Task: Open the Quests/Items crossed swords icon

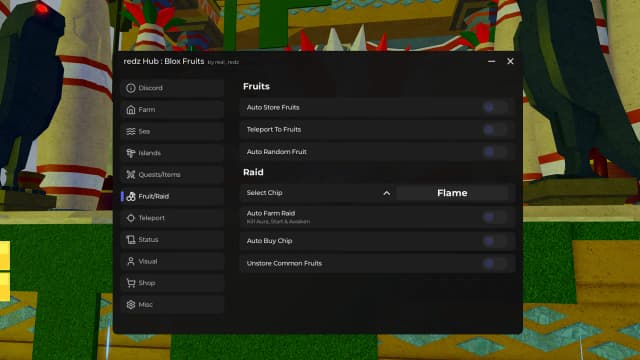Action: tap(131, 175)
